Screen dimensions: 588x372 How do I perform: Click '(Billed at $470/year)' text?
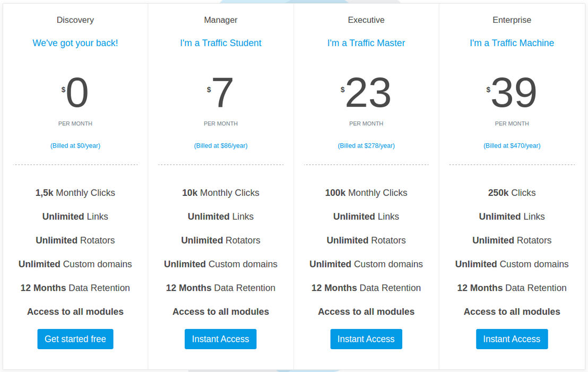tap(512, 145)
